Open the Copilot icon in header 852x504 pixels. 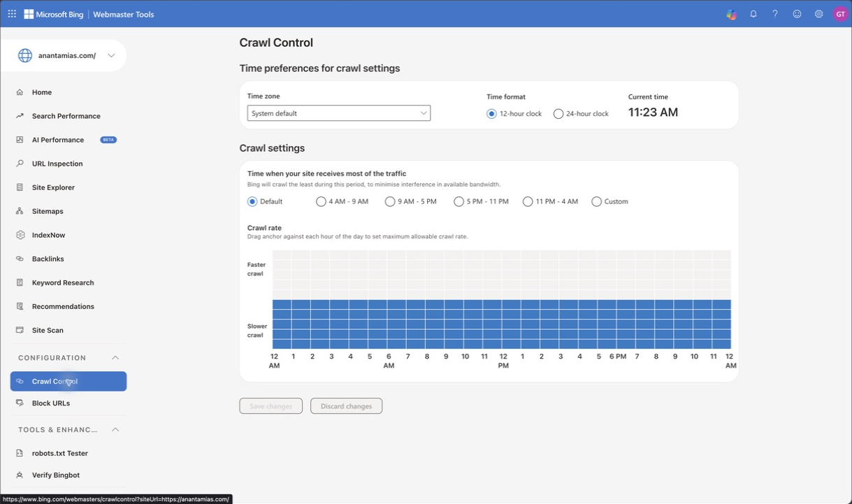(x=731, y=14)
